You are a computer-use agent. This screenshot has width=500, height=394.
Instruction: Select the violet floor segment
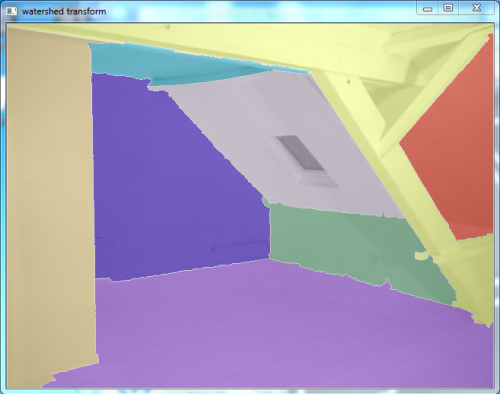[x=267, y=330]
